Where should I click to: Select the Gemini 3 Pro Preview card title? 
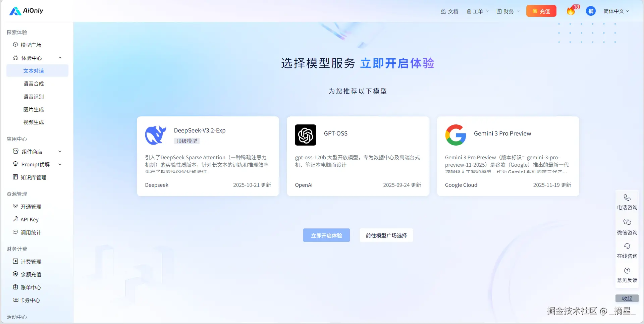coord(502,133)
